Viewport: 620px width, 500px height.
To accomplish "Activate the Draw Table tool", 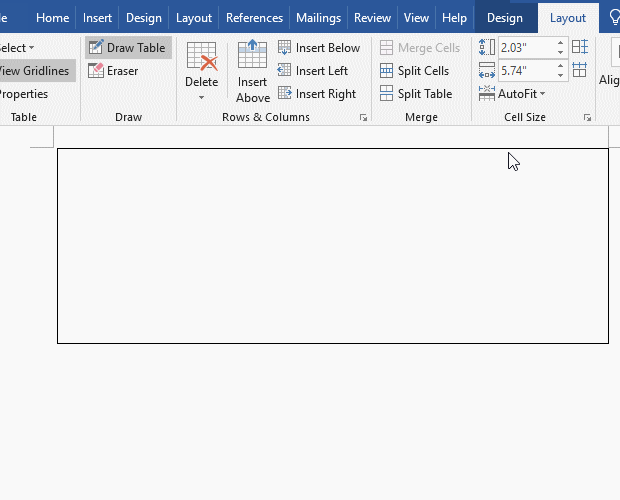I will 127,48.
